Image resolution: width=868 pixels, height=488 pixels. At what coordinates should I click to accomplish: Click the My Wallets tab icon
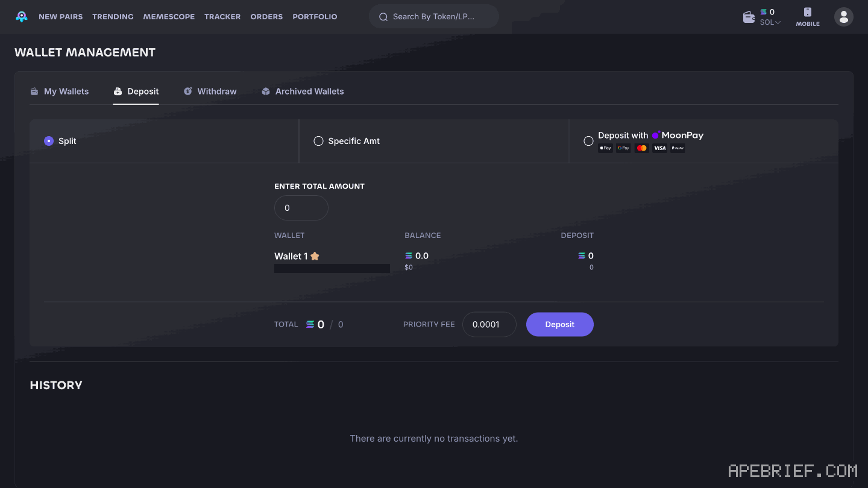pyautogui.click(x=34, y=92)
